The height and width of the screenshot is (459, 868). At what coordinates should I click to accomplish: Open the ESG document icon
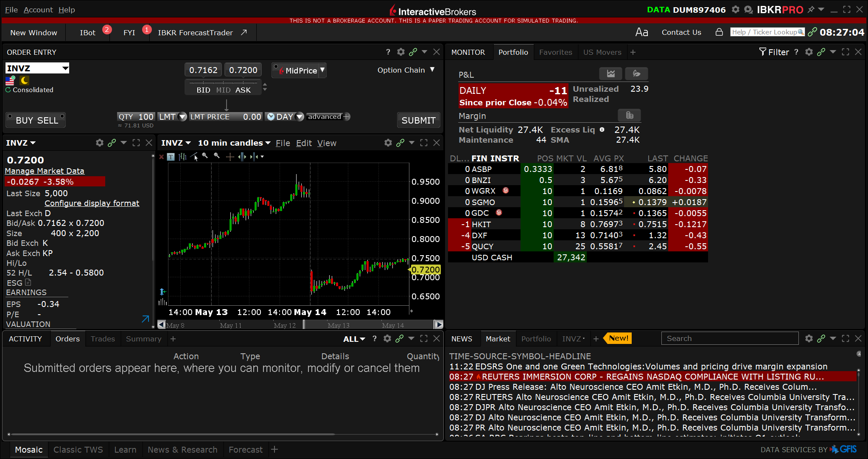[x=28, y=282]
